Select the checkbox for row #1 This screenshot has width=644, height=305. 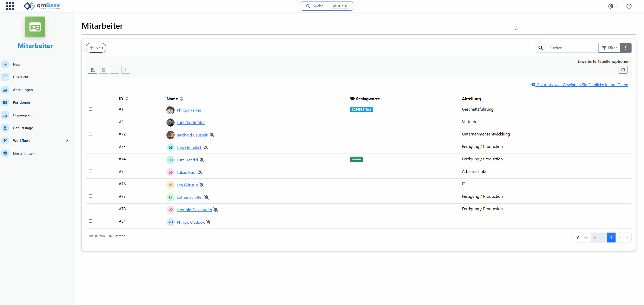[90, 109]
